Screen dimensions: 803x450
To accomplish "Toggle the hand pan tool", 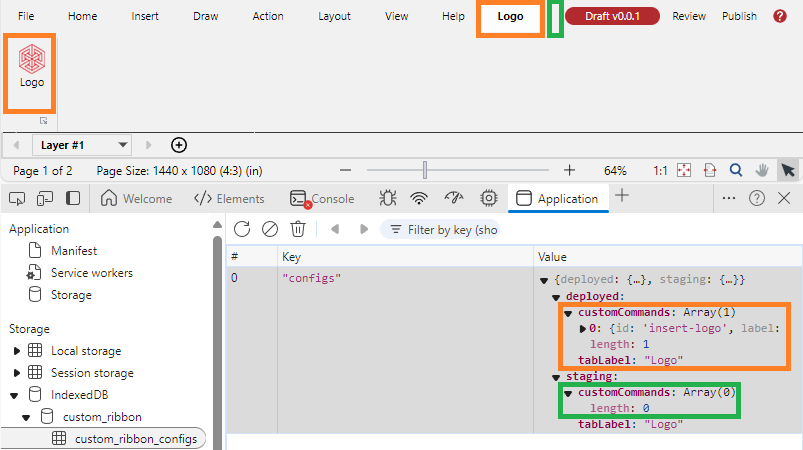I will click(761, 171).
